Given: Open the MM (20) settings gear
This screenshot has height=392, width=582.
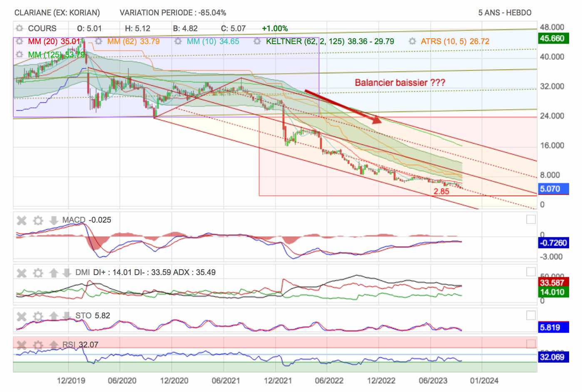Looking at the screenshot, I should point(19,41).
